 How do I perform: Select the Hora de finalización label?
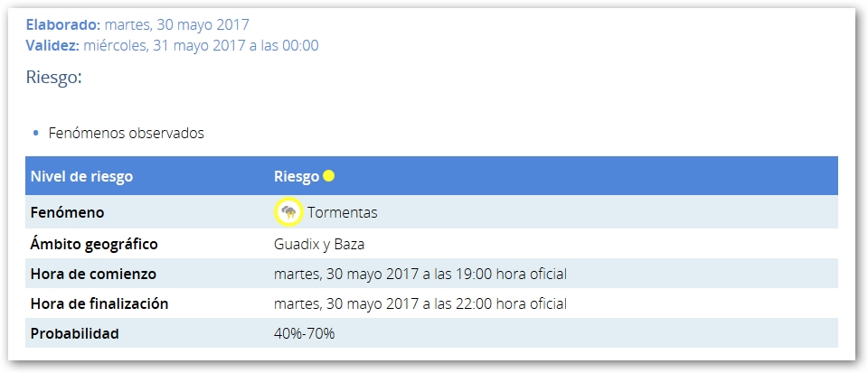coord(99,303)
